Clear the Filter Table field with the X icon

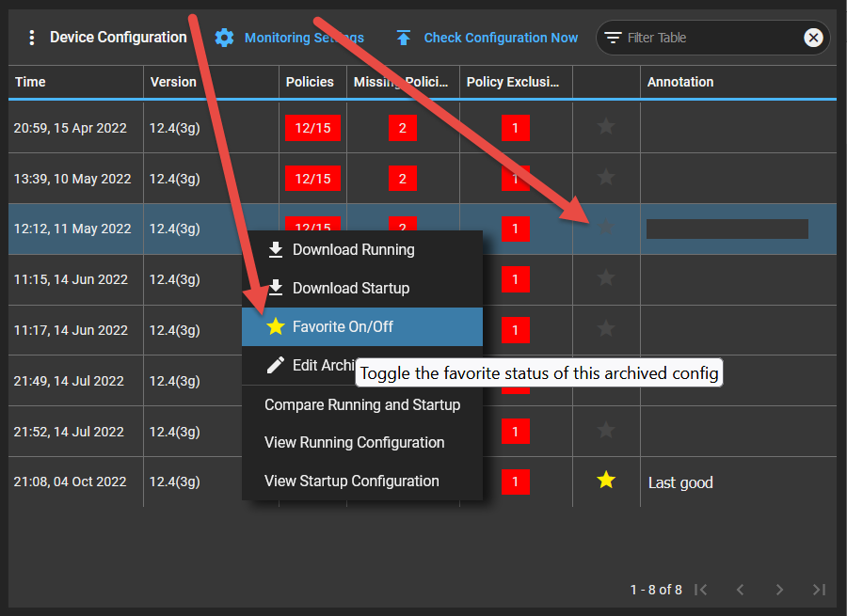pos(813,38)
